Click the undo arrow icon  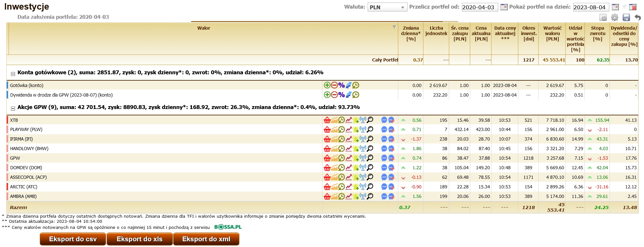[x=637, y=18]
